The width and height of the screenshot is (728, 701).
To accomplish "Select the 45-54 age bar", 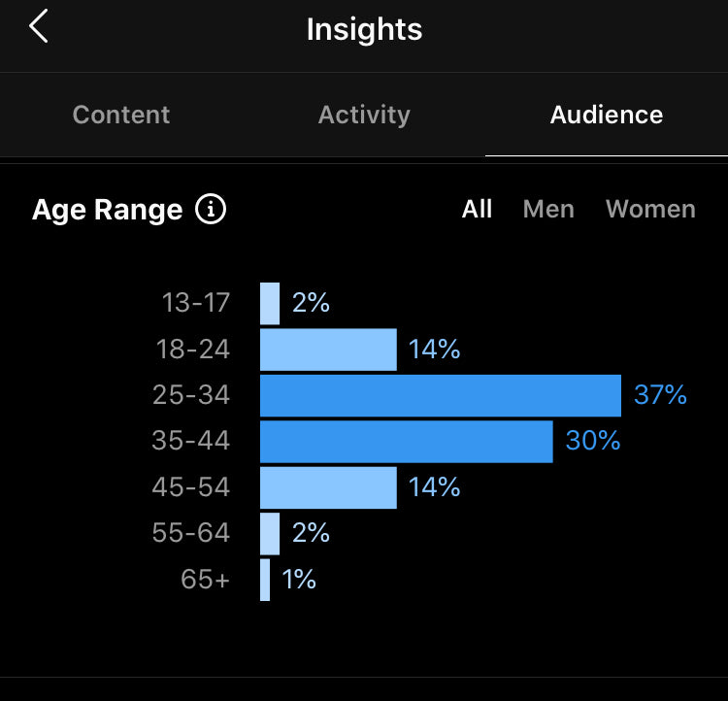I will (328, 487).
